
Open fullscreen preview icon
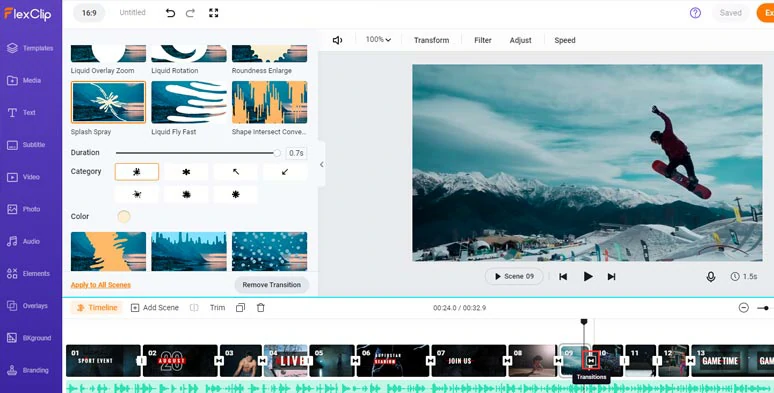pos(213,13)
